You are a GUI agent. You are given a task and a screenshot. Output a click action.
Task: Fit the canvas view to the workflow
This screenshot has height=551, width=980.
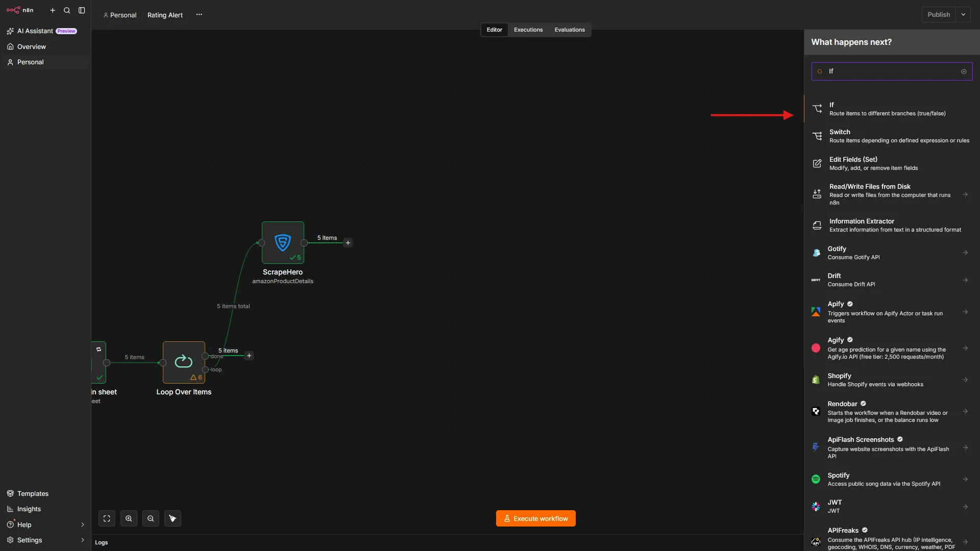pyautogui.click(x=107, y=518)
